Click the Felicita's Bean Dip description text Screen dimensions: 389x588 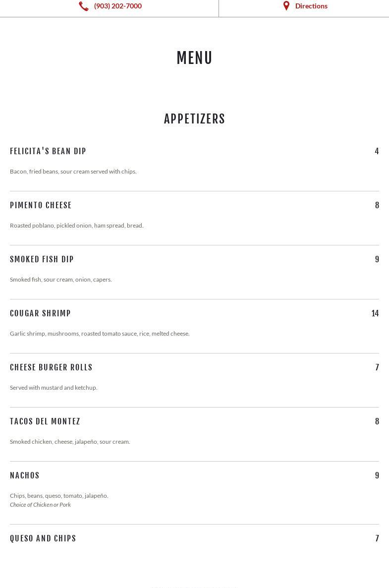coord(73,172)
